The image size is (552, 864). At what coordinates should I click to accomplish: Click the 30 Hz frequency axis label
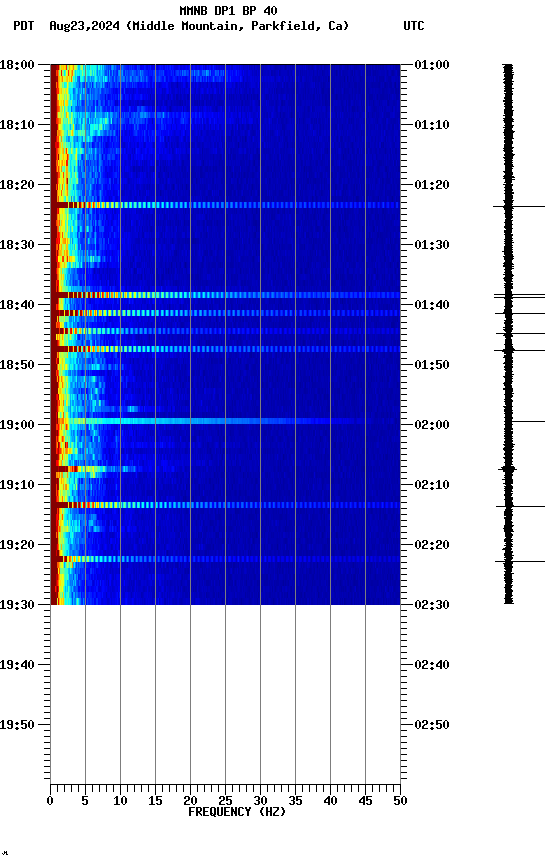pyautogui.click(x=260, y=801)
